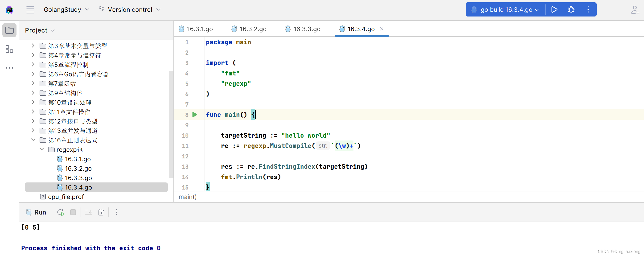Click the Version control branch icon
The width and height of the screenshot is (644, 256).
(x=101, y=10)
